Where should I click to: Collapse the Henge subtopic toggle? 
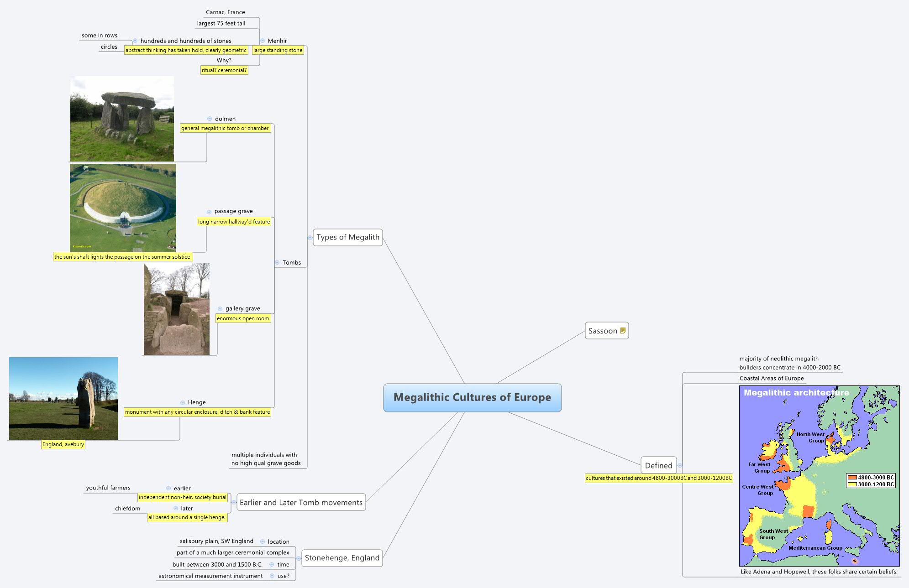(183, 402)
